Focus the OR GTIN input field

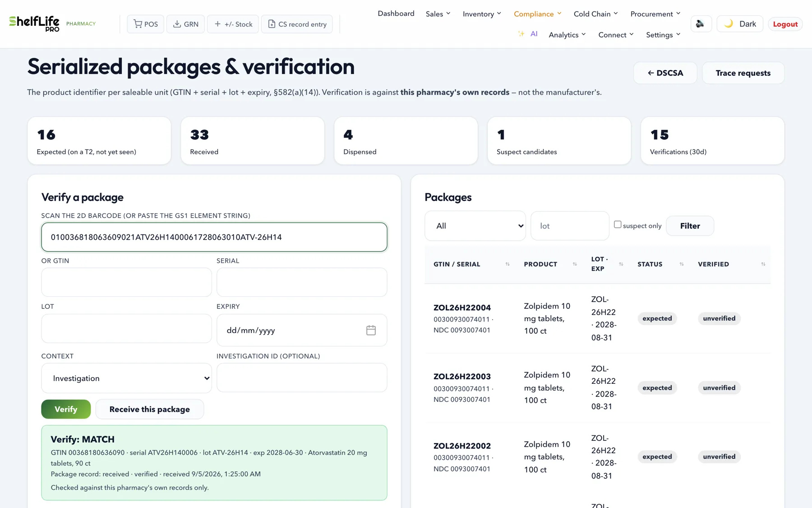click(126, 282)
